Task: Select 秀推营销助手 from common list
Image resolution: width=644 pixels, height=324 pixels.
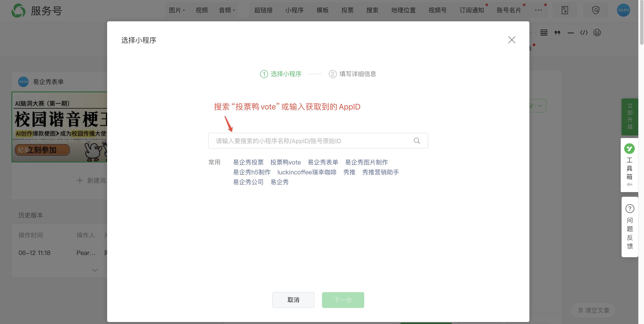Action: coord(381,172)
